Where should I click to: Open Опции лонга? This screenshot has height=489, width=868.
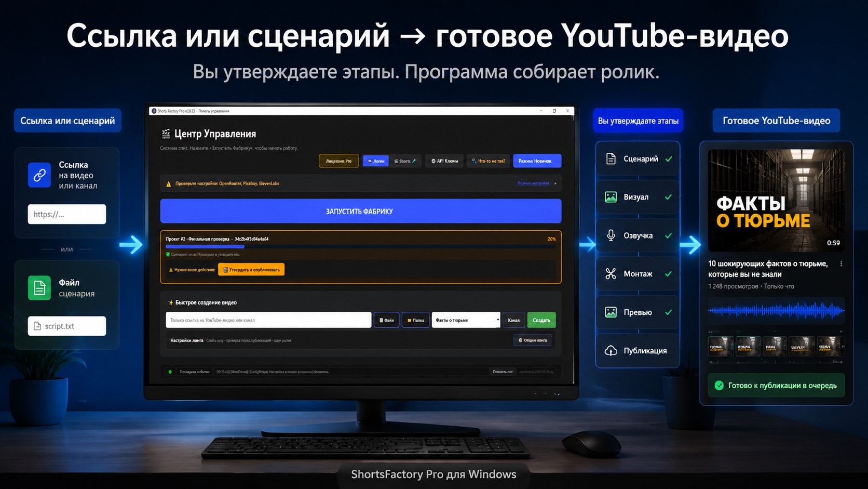tap(533, 340)
